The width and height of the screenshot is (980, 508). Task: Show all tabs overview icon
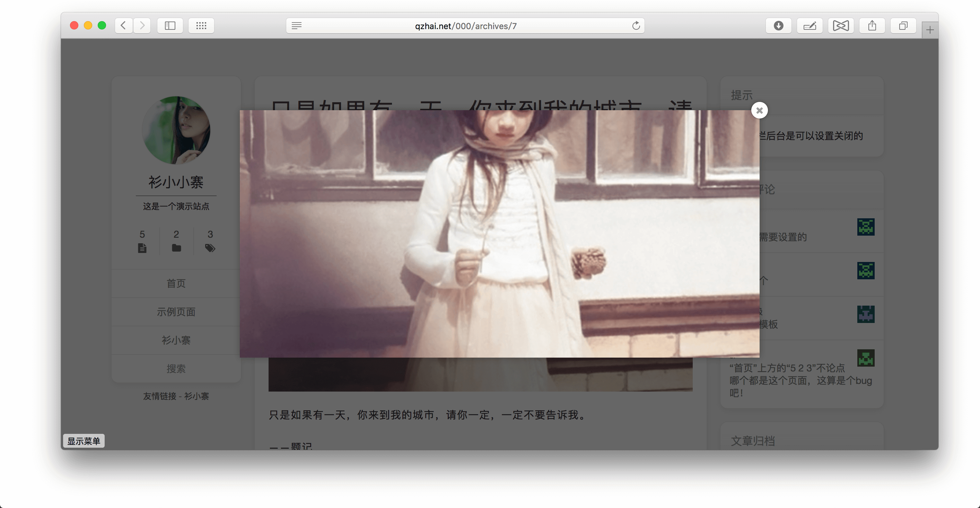903,26
